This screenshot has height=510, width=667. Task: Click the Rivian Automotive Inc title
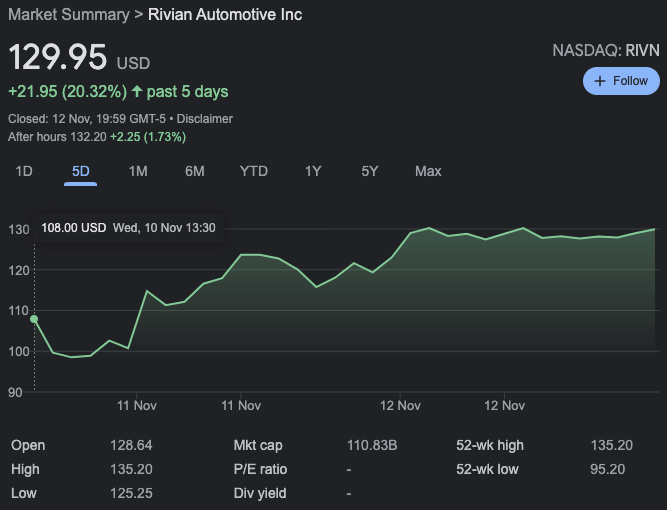point(225,15)
